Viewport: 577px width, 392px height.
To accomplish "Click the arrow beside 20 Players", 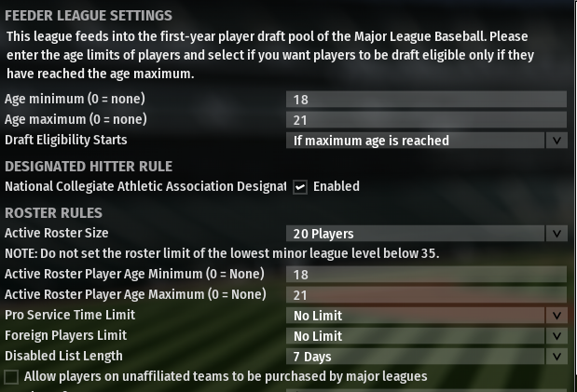I will tap(556, 234).
